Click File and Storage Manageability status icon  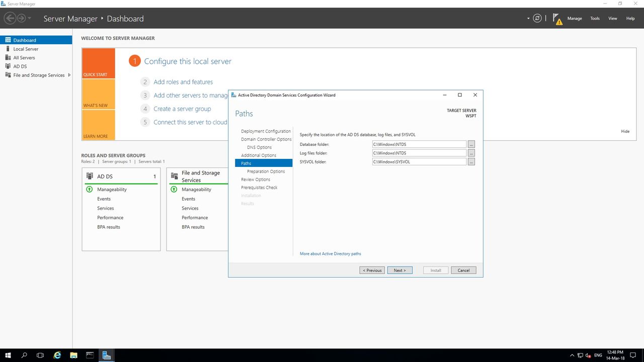pos(174,190)
